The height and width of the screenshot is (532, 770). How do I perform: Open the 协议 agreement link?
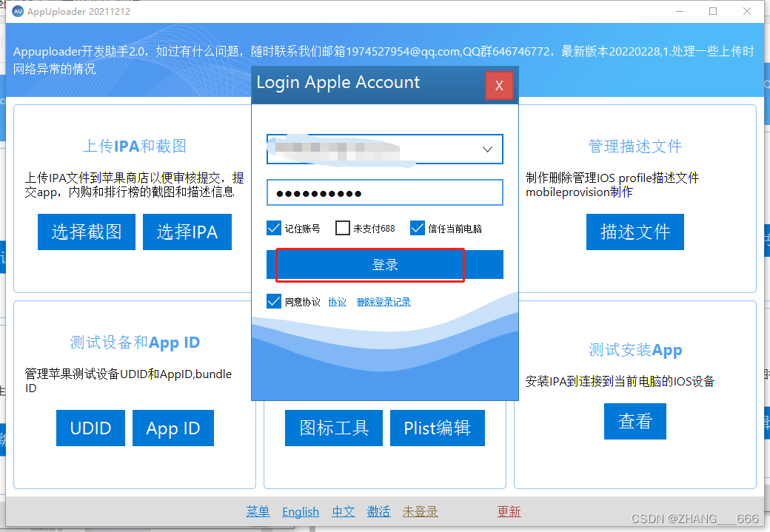point(338,302)
